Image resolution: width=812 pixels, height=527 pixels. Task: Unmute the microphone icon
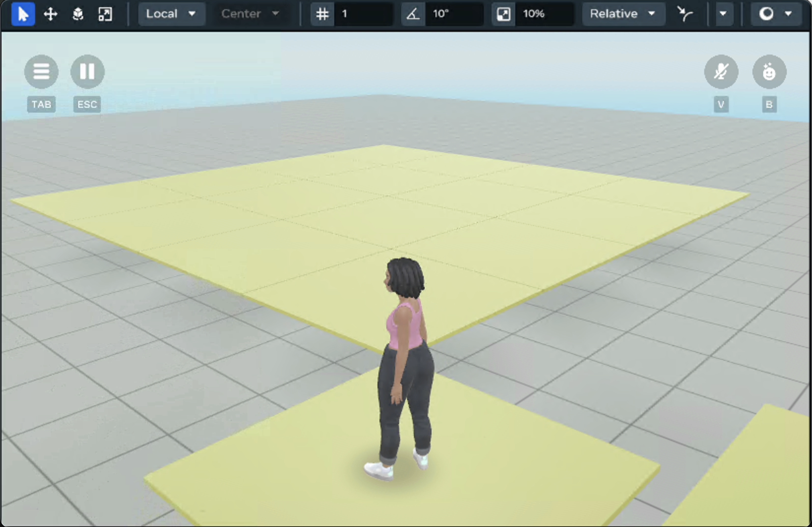click(x=721, y=72)
